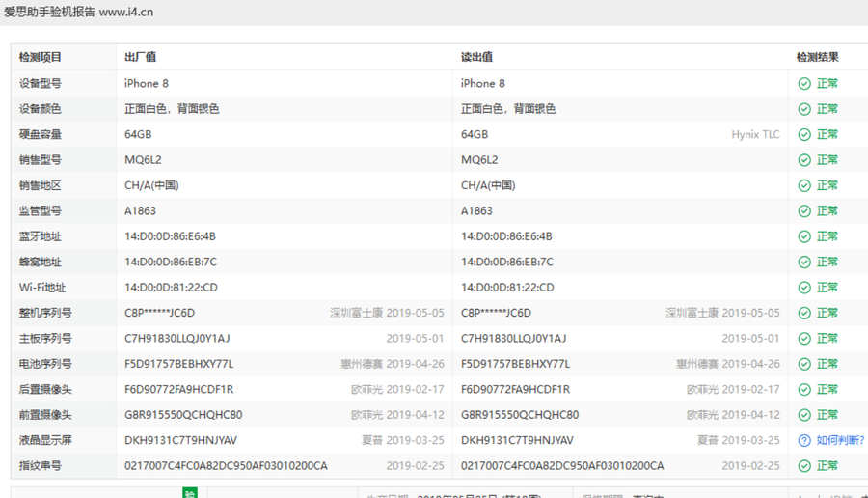Viewport: 868px width, 498px height.
Task: Click the Hynix TLC label in 硬盘容量 row
Action: [755, 134]
